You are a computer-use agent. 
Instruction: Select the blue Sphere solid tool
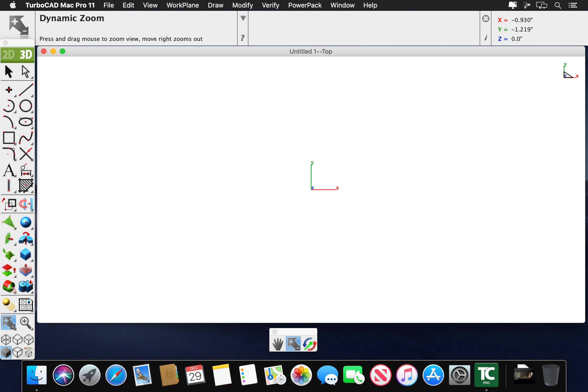coord(26,222)
